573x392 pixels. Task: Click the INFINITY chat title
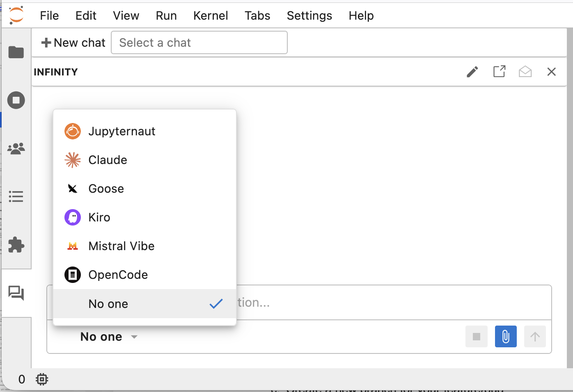coord(56,72)
